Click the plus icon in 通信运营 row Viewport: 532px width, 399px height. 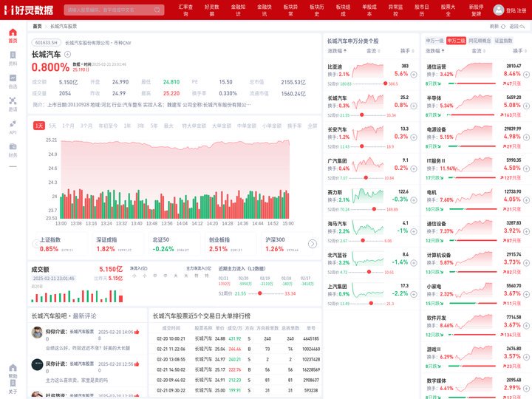pos(526,75)
